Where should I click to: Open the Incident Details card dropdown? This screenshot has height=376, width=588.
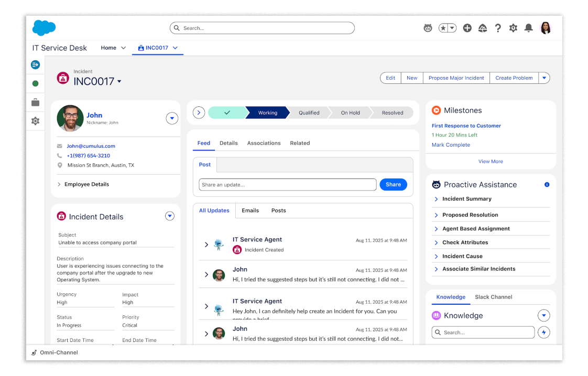click(x=169, y=216)
